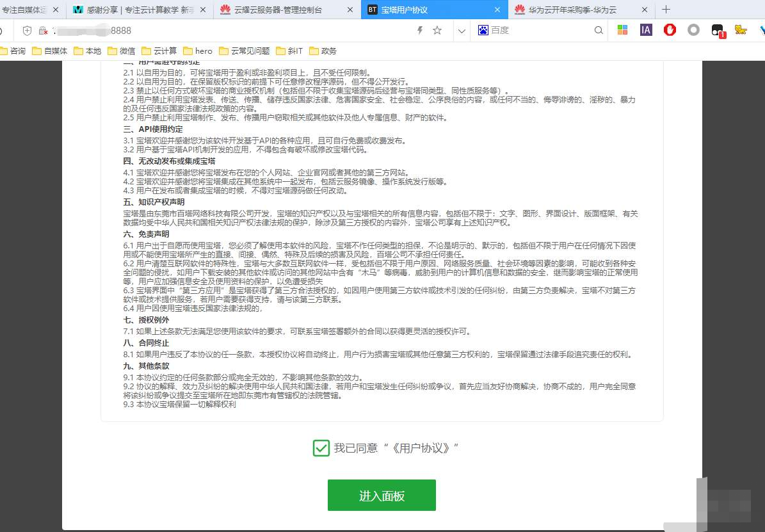Viewport: 765px width, 532px height.
Task: Close the 华为云开年采购季 tab
Action: (645, 10)
